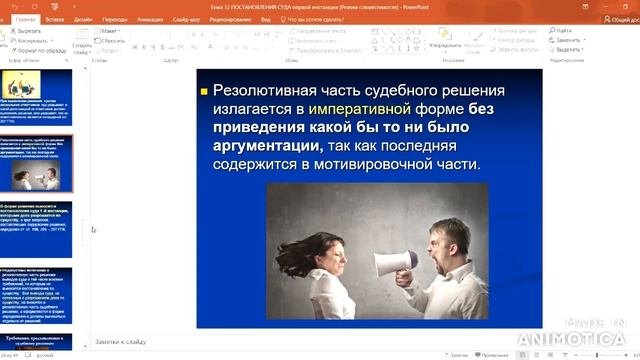Expand Копировать dropdown arrow
This screenshot has width=640, height=360.
click(x=52, y=41)
